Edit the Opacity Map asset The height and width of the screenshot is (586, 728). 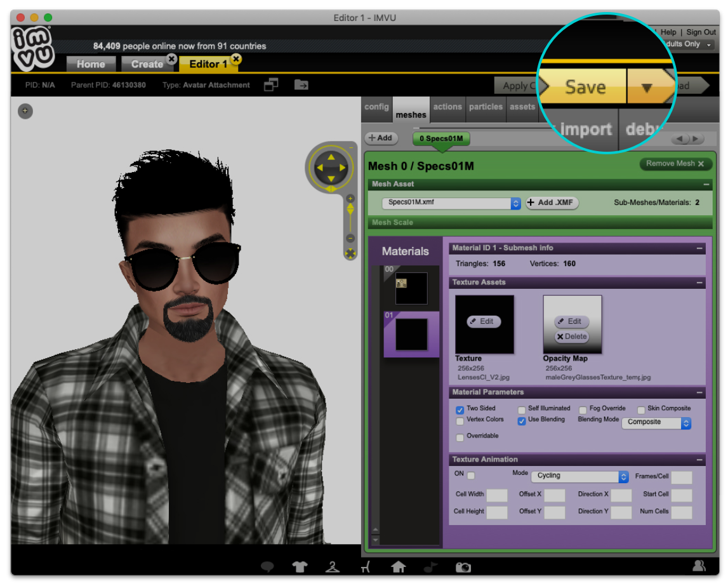[572, 321]
